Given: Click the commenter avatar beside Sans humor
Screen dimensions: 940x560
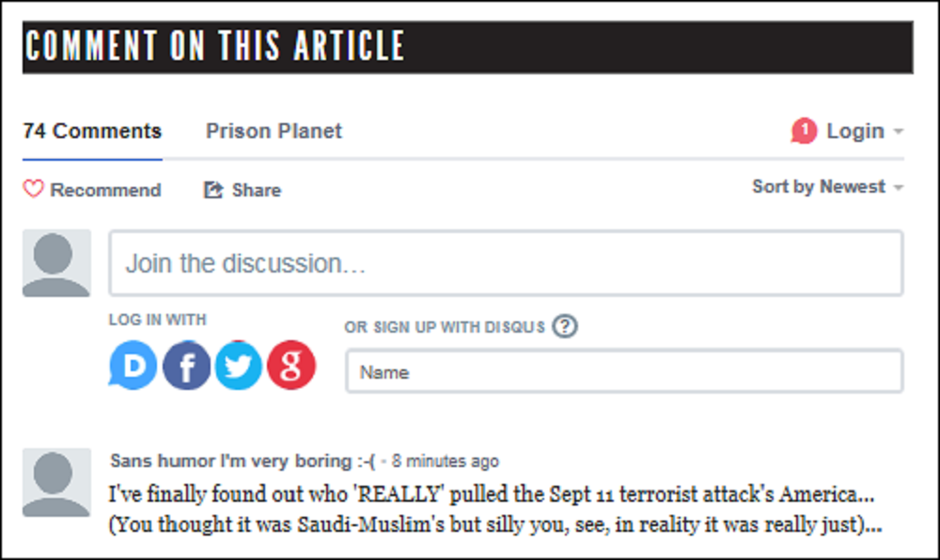Looking at the screenshot, I should 56,482.
